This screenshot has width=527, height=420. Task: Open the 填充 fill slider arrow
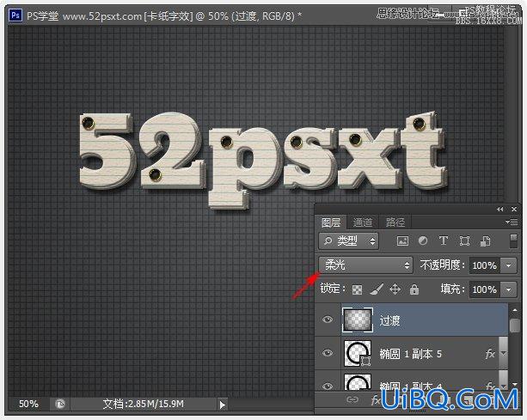tap(508, 289)
